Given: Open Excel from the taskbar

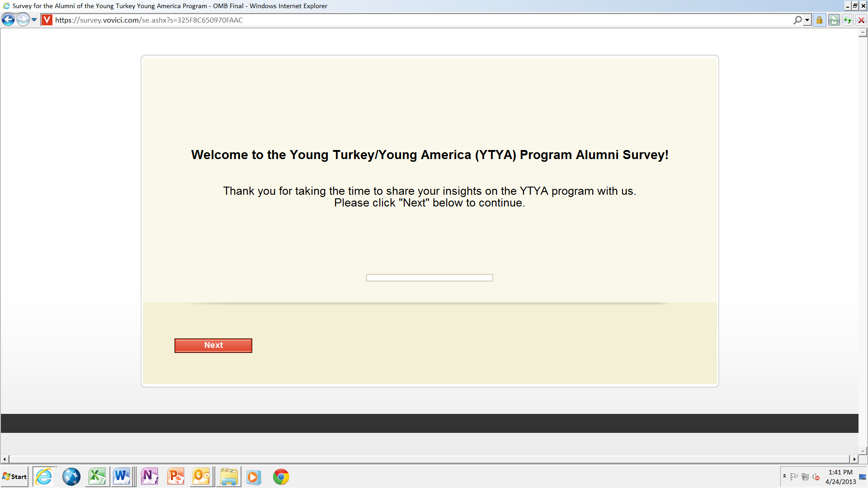Looking at the screenshot, I should tap(97, 477).
